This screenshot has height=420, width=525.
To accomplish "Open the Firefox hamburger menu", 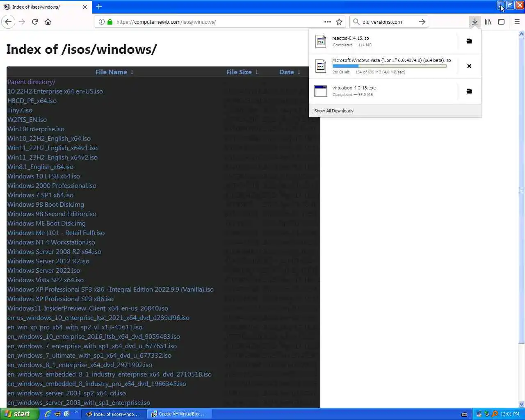I will 517,22.
